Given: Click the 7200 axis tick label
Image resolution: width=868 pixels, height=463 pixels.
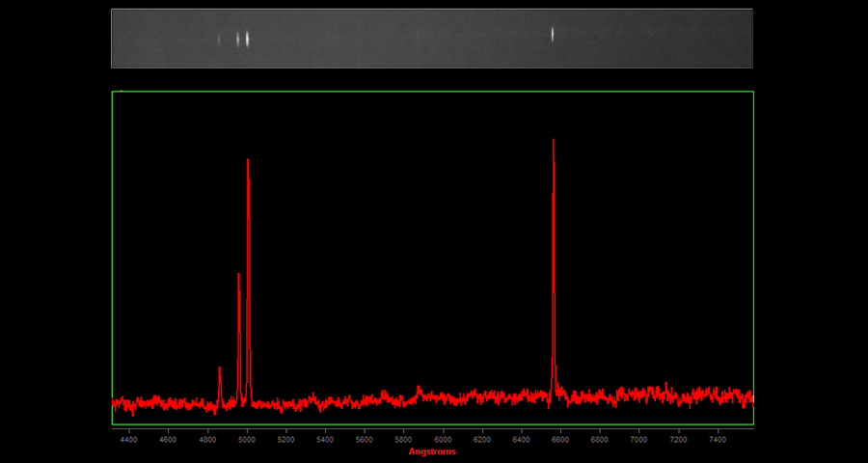Looking at the screenshot, I should tap(678, 439).
